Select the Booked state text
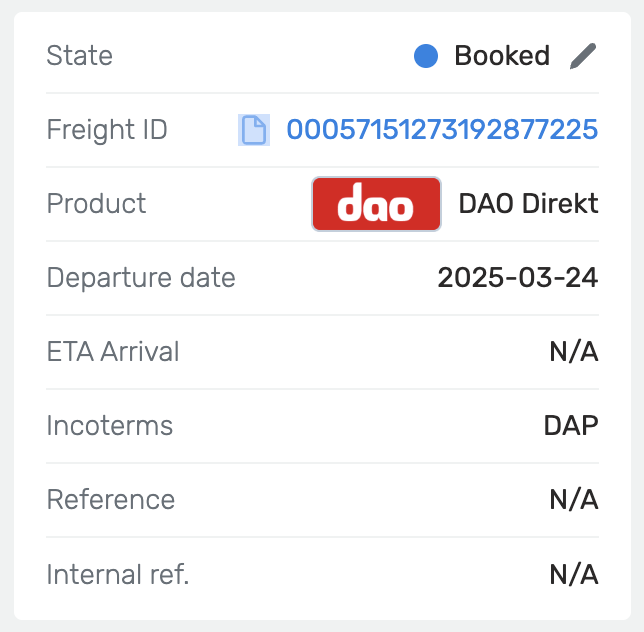The height and width of the screenshot is (632, 644). click(502, 56)
